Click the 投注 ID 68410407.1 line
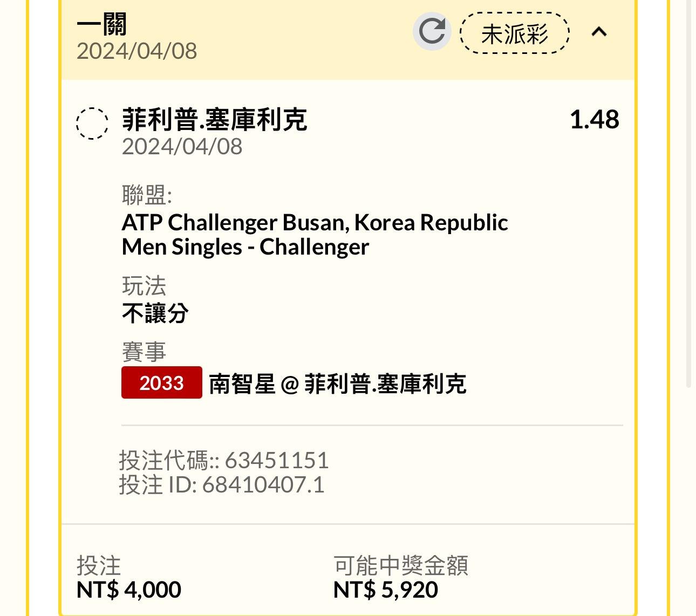 221,484
